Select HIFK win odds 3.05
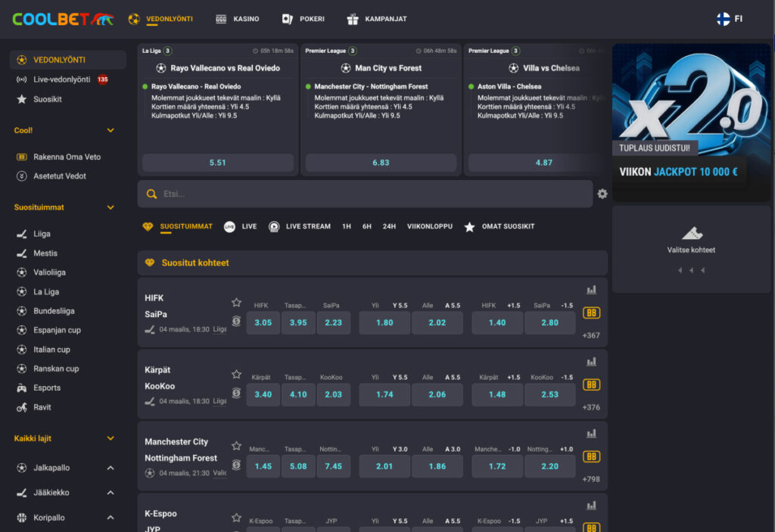Viewport: 775px width, 532px height. [x=263, y=322]
